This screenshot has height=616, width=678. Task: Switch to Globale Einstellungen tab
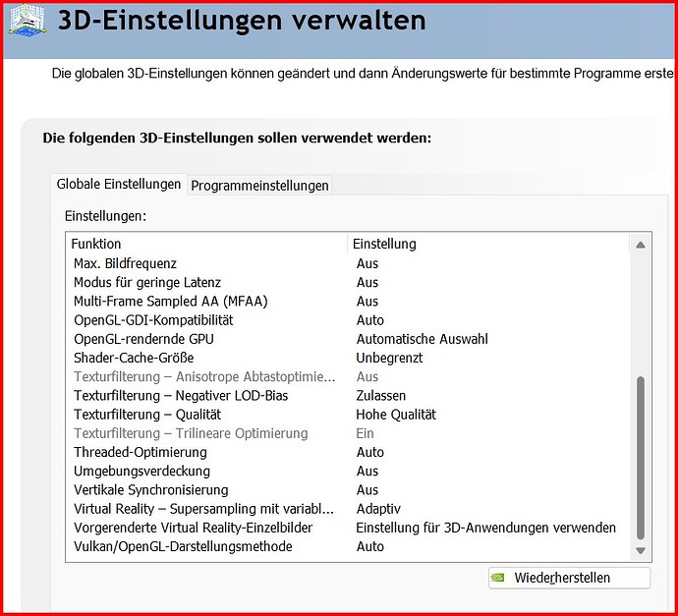click(x=119, y=184)
